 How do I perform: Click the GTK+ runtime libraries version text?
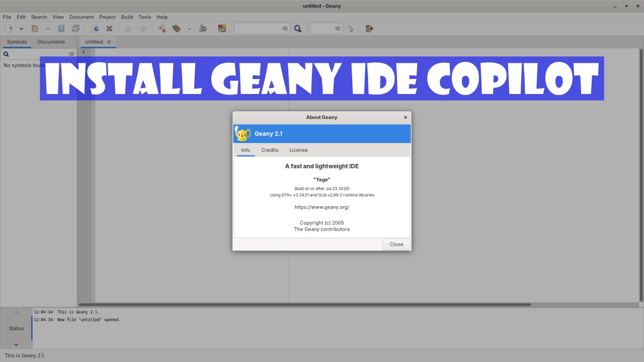[322, 195]
